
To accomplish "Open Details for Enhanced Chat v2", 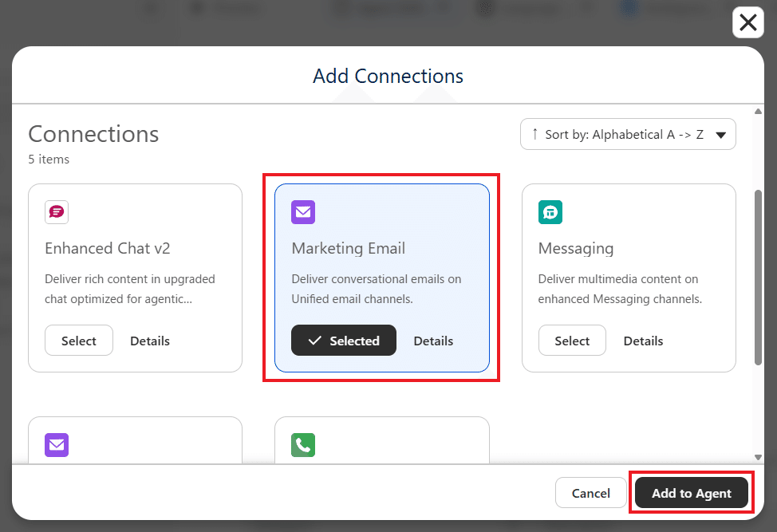I will (150, 341).
